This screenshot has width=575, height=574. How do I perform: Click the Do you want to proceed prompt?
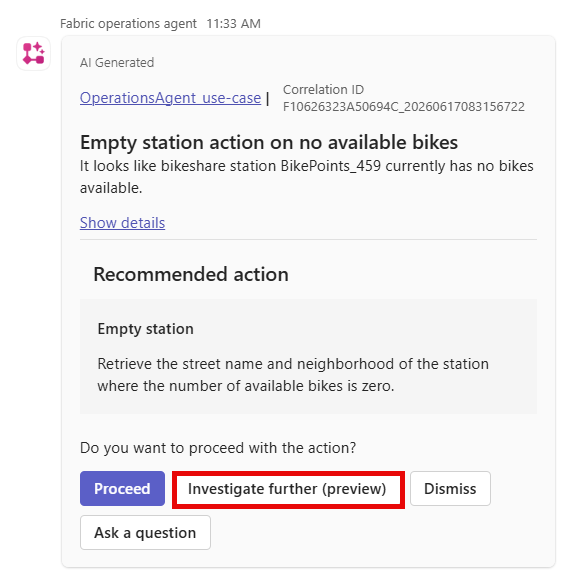pyautogui.click(x=218, y=448)
